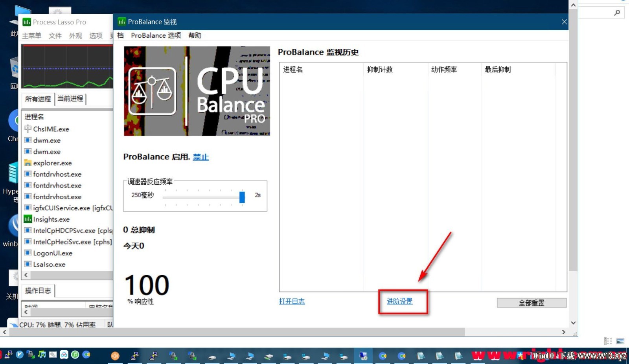Viewport: 629px width, 364px height.
Task: Click left arrow of process list horizontal scrollbar
Action: click(26, 275)
